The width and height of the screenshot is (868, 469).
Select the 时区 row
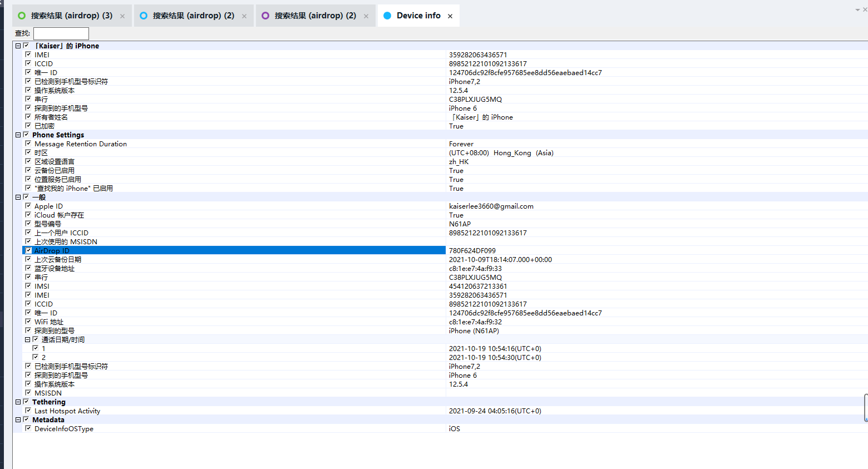445,152
